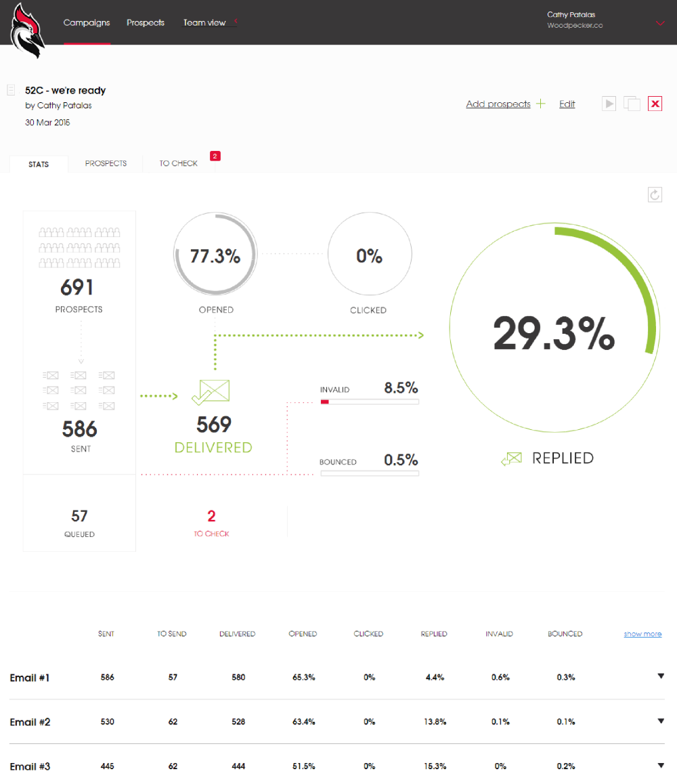This screenshot has width=677, height=784.
Task: Click the delivered envelope checkmark icon
Action: pos(211,392)
